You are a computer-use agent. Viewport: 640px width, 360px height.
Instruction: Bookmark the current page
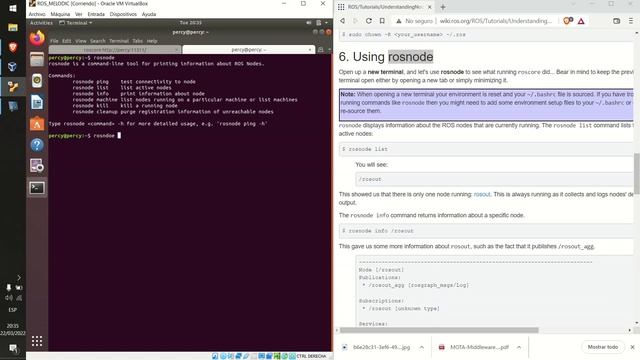382,21
